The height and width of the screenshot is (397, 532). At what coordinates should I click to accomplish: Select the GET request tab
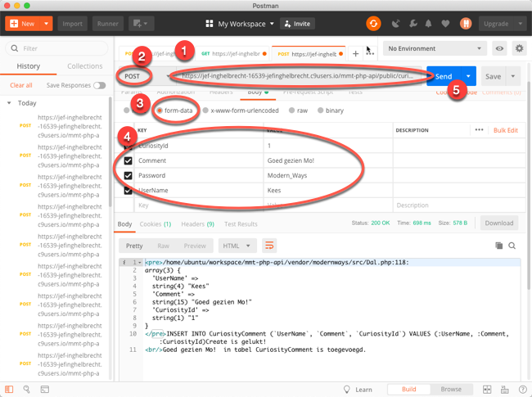tap(234, 53)
